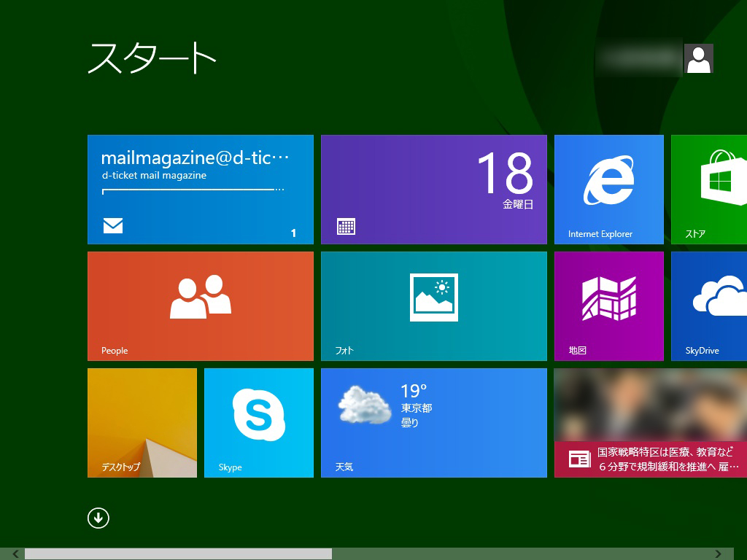Click the '金曜日' weekday text
The image size is (747, 560).
tap(518, 204)
